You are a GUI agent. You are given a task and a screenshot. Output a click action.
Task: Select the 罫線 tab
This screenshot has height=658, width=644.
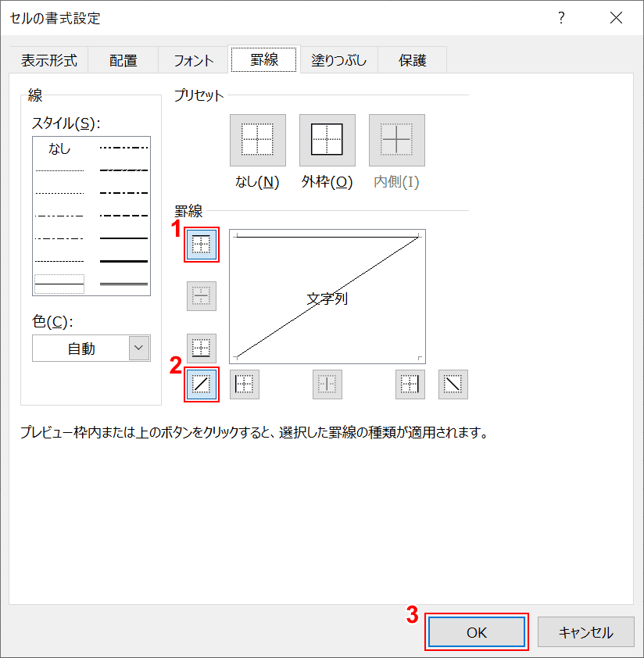pos(264,59)
